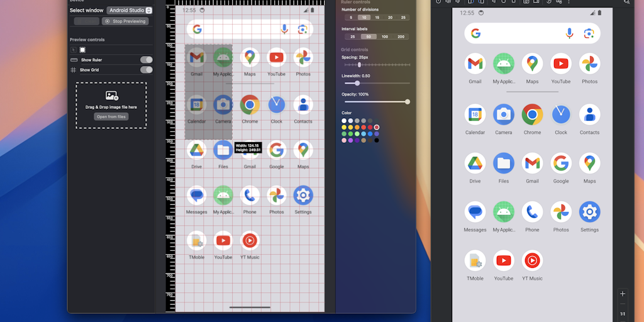
Task: Click the emulator zoom in plus button
Action: 623,294
